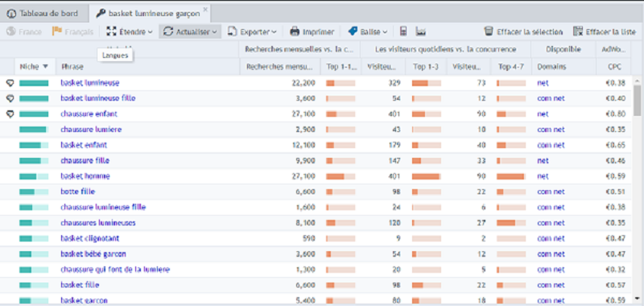Open the Actualiser dropdown menu

point(190,31)
